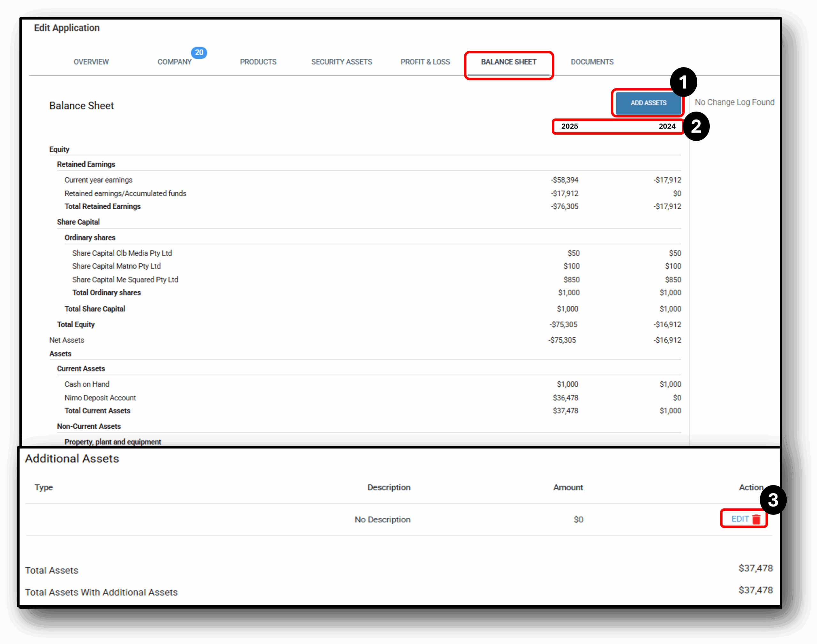This screenshot has width=817, height=644.
Task: Select the Security Assets tab
Action: point(341,62)
